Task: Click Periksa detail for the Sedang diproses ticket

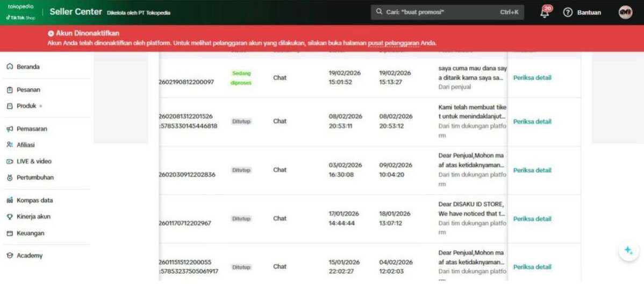Action: tap(532, 77)
